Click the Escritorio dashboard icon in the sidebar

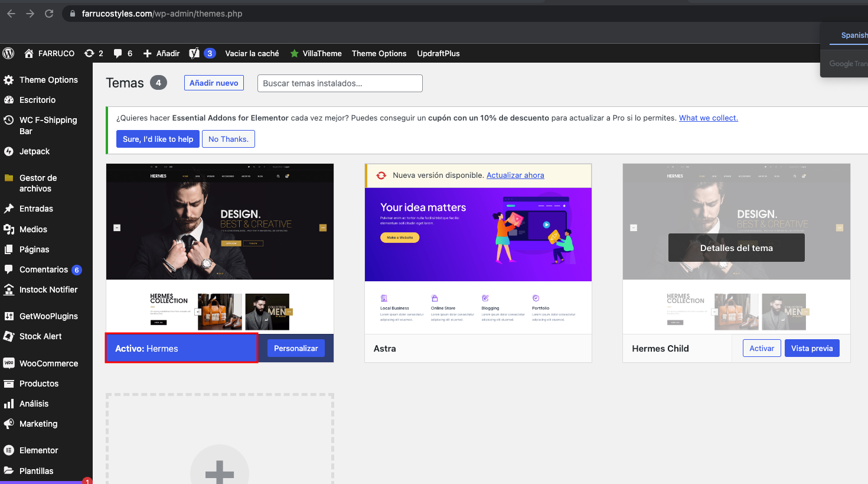tap(9, 100)
